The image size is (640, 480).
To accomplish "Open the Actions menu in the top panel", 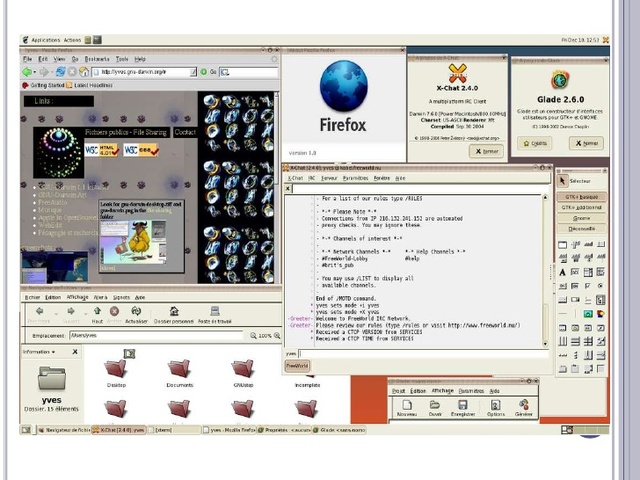I will pyautogui.click(x=72, y=40).
